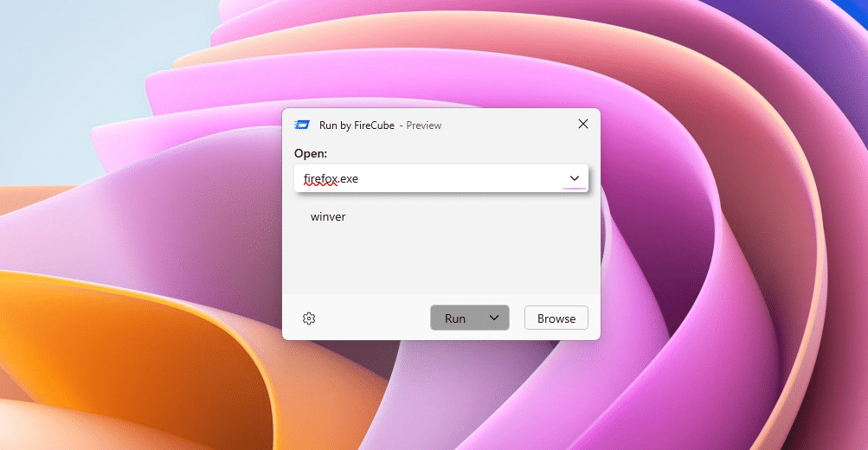Expand the Open combo box chevron

tap(575, 178)
